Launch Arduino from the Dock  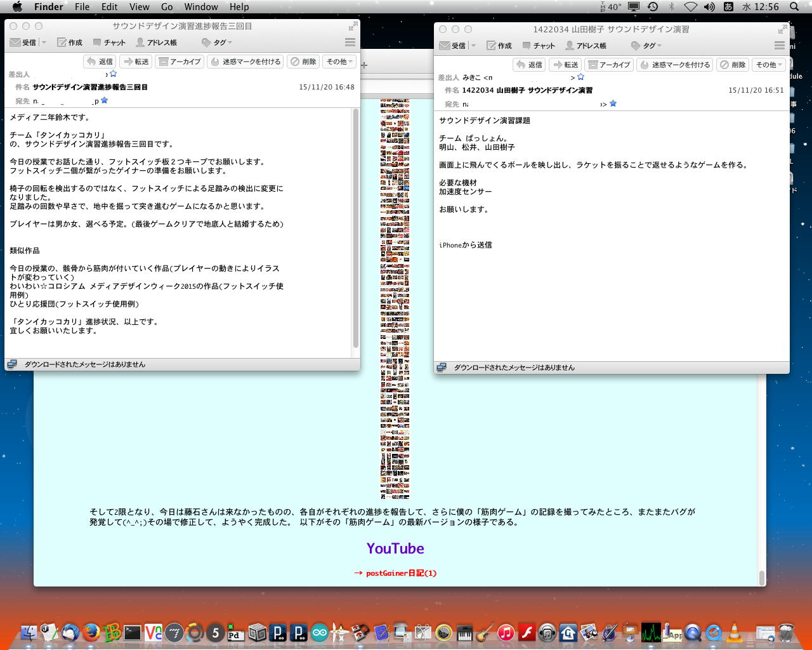point(319,632)
